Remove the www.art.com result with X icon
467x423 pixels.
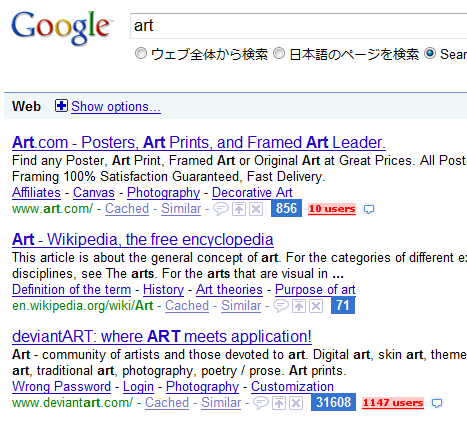click(x=256, y=209)
